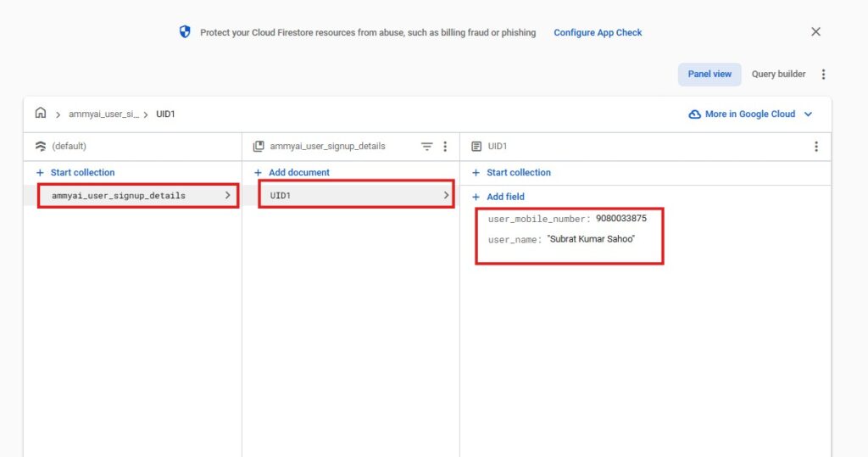Switch to Query builder tab
The height and width of the screenshot is (457, 868).
[x=778, y=75]
